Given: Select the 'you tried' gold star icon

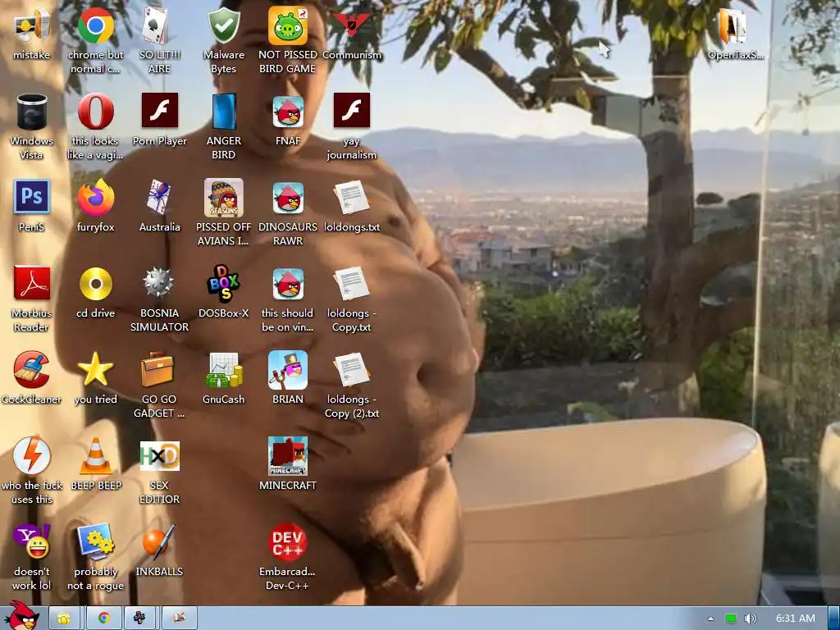Looking at the screenshot, I should 95,378.
